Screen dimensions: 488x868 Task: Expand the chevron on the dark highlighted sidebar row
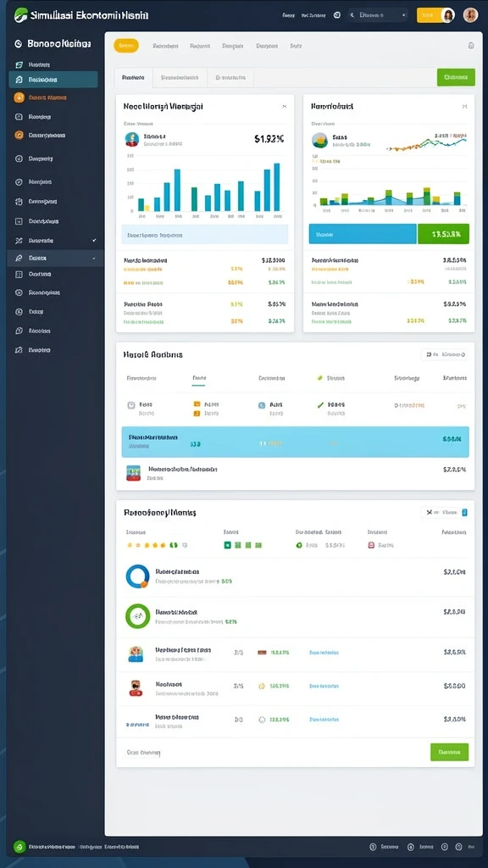click(93, 259)
